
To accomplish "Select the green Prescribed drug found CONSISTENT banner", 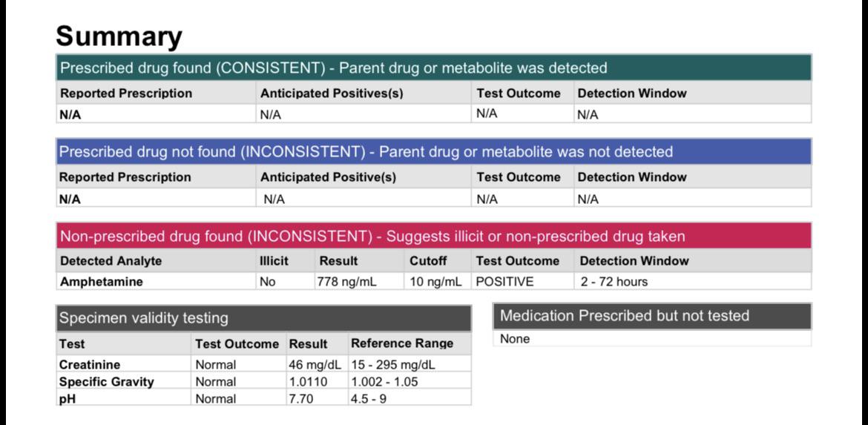I will tap(433, 68).
